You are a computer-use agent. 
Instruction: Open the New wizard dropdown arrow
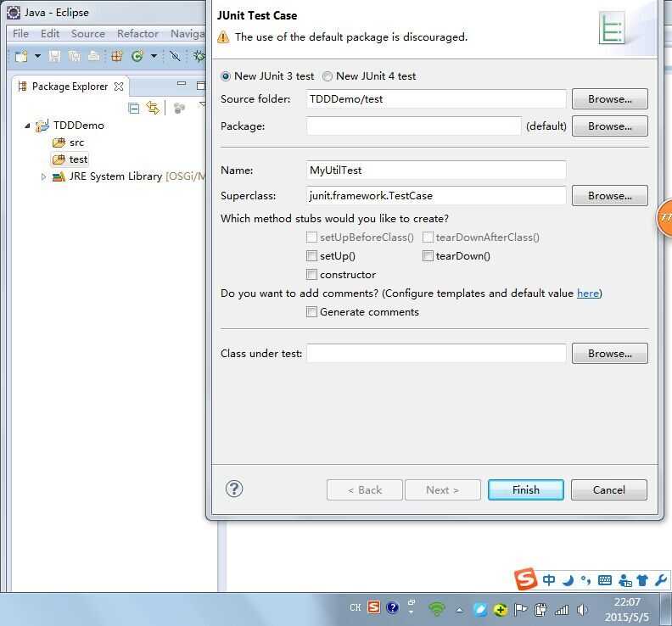[37, 56]
